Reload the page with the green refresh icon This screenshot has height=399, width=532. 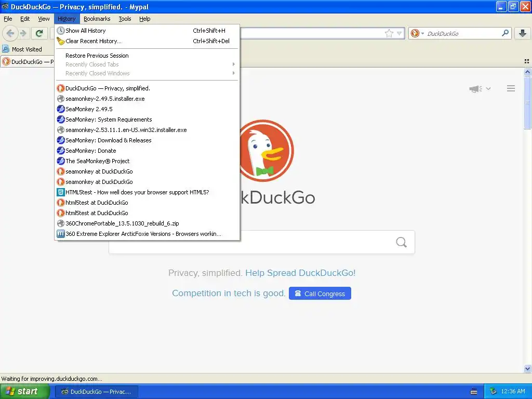tap(39, 33)
